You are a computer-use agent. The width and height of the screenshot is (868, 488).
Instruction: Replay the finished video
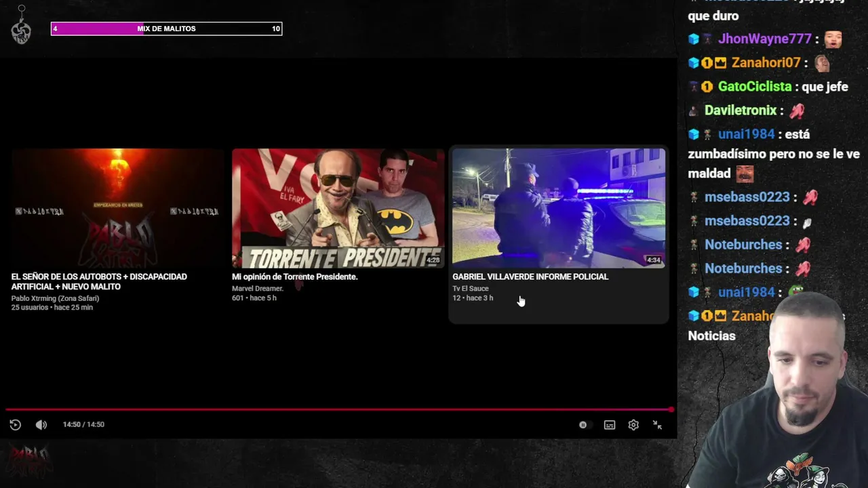(x=15, y=424)
